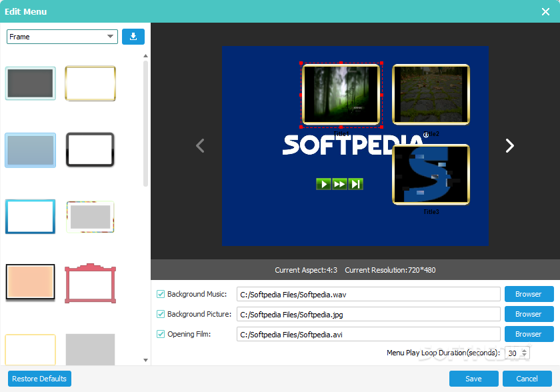The image size is (560, 392).
Task: Toggle the Background Picture checkbox
Action: [x=161, y=314]
